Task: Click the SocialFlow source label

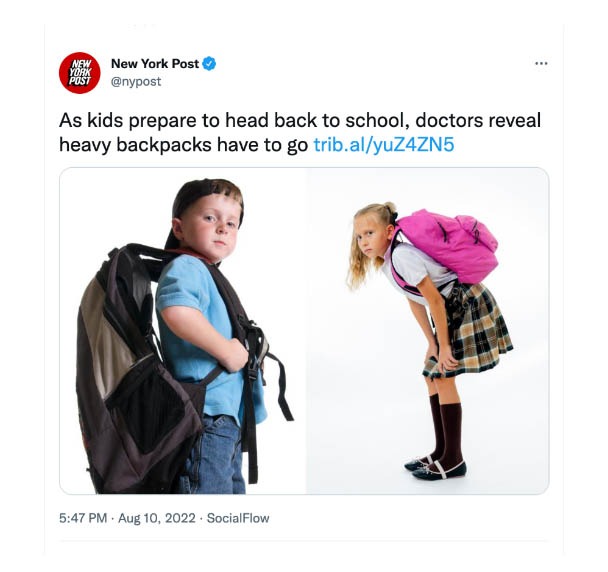Action: 238,518
